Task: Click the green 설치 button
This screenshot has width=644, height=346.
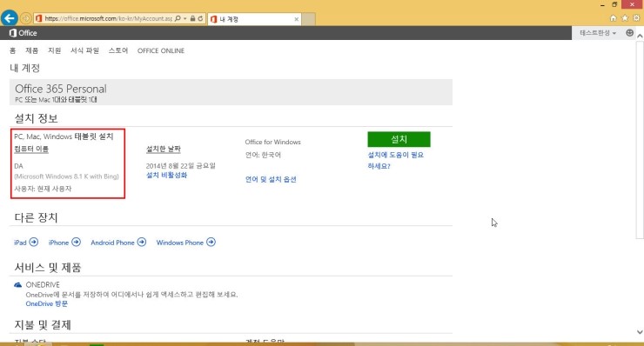Action: (x=399, y=139)
